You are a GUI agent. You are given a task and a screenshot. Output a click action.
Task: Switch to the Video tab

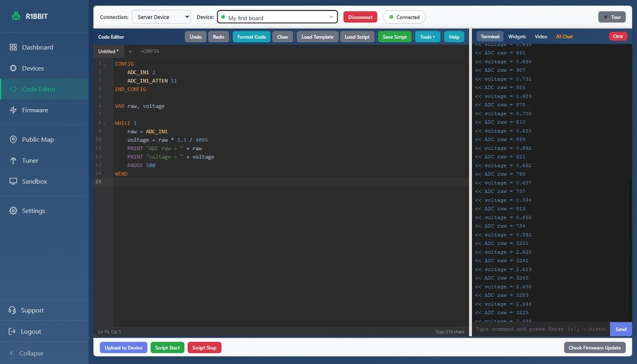(x=541, y=36)
